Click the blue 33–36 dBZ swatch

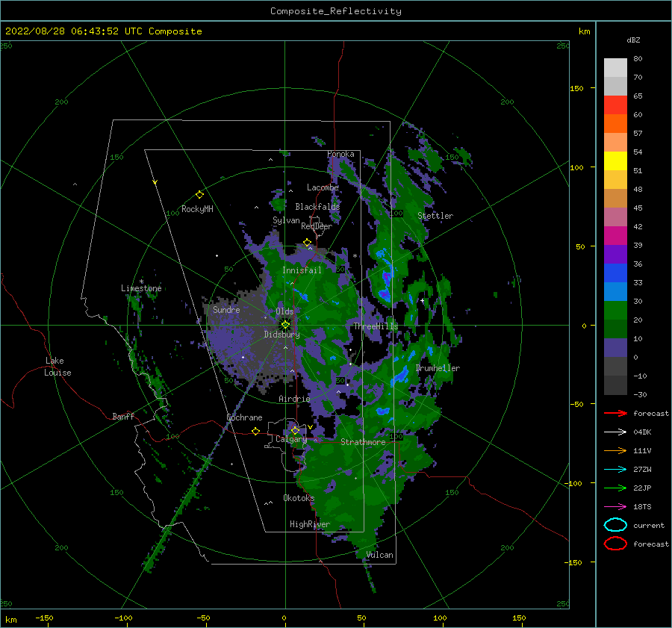[x=615, y=273]
